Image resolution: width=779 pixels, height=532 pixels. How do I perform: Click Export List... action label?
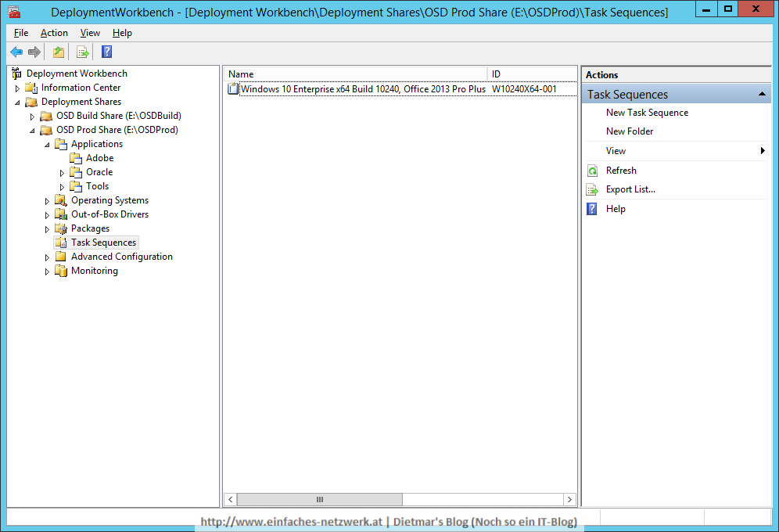tap(630, 189)
